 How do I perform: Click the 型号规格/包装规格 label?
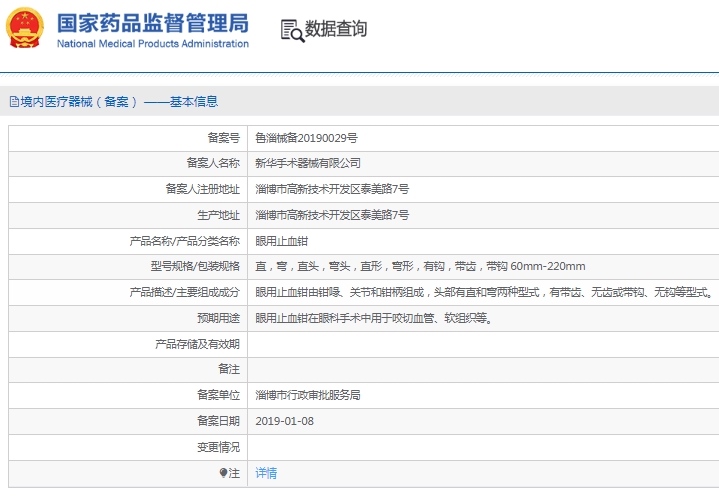195,266
